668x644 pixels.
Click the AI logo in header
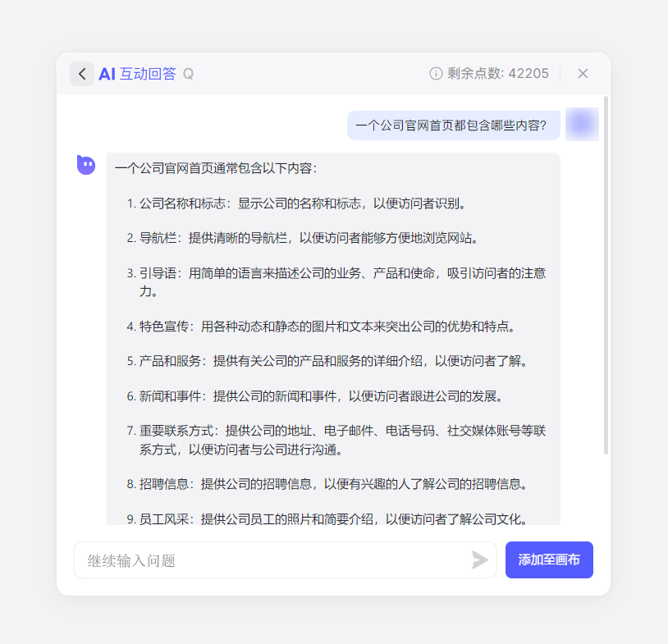(x=107, y=74)
